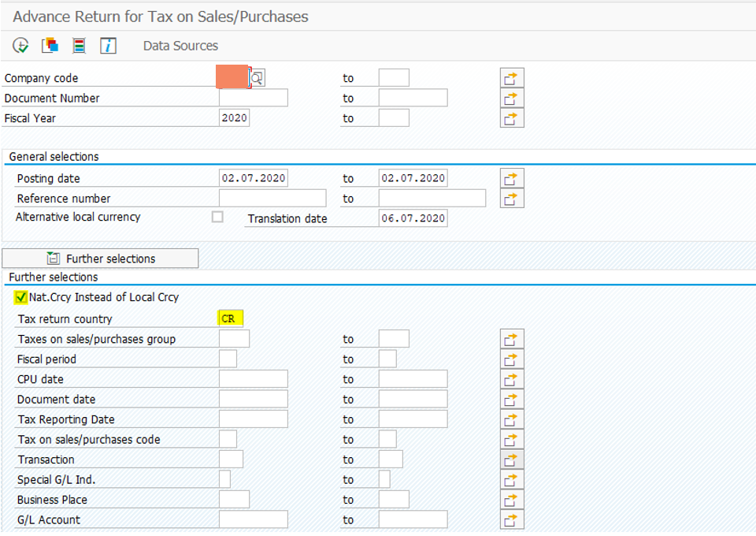Viewport: 756px width, 536px height.
Task: Click the Special G/L Ind. from field
Action: tap(224, 479)
